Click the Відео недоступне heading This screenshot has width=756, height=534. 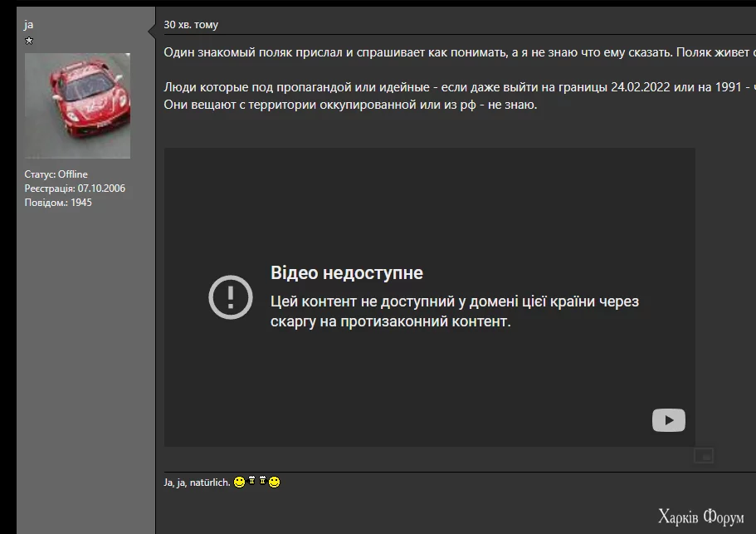point(347,272)
